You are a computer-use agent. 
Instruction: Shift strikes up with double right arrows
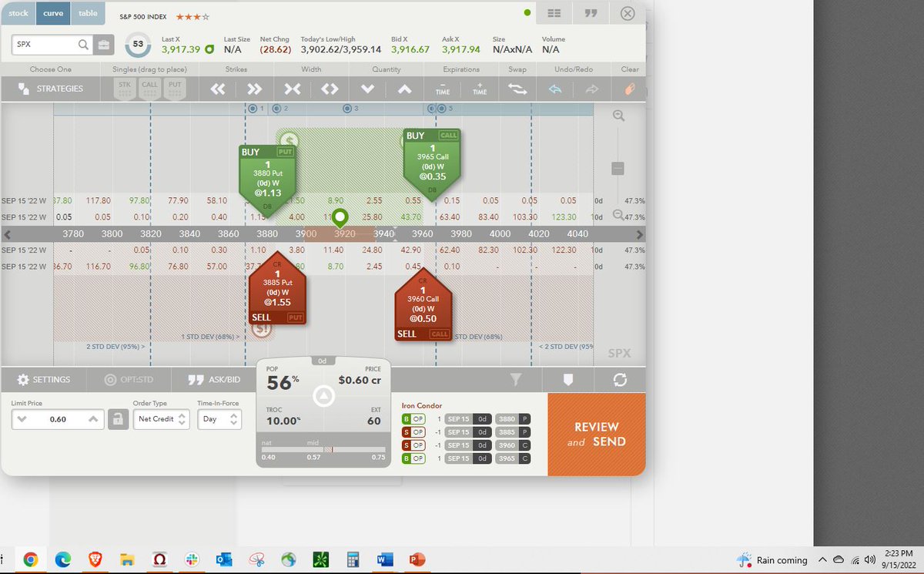[x=255, y=89]
